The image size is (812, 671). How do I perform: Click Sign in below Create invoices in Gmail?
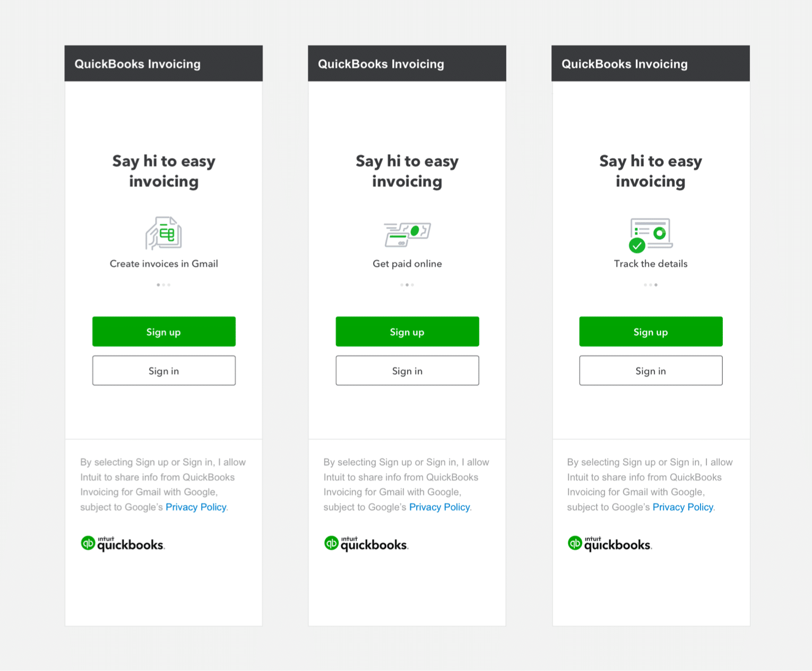point(164,370)
